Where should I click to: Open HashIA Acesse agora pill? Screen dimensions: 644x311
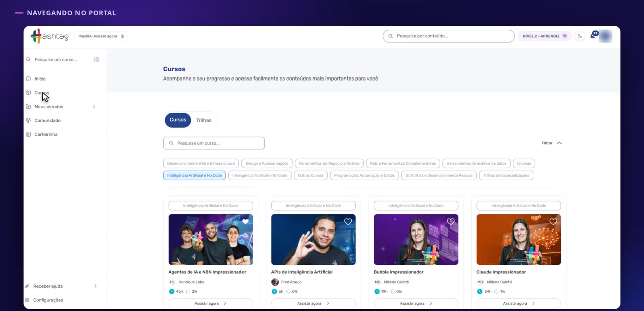101,36
